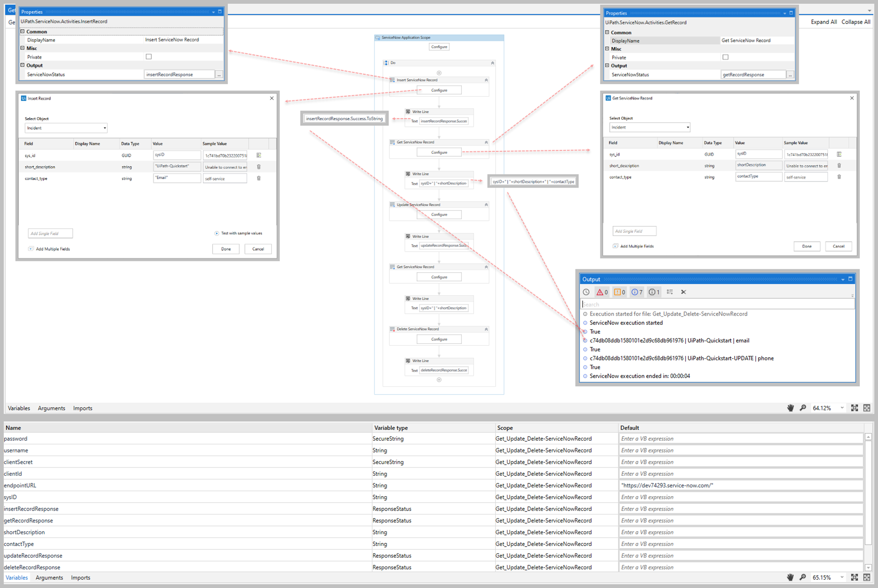Open the zoom magnifier in the status bar
Viewport: 878px width, 588px height.
(x=803, y=408)
